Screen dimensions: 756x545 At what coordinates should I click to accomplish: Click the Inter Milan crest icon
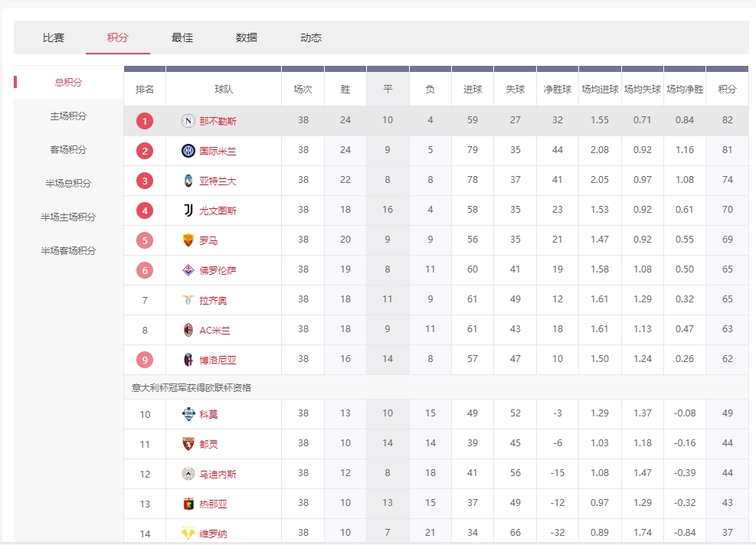(x=188, y=151)
